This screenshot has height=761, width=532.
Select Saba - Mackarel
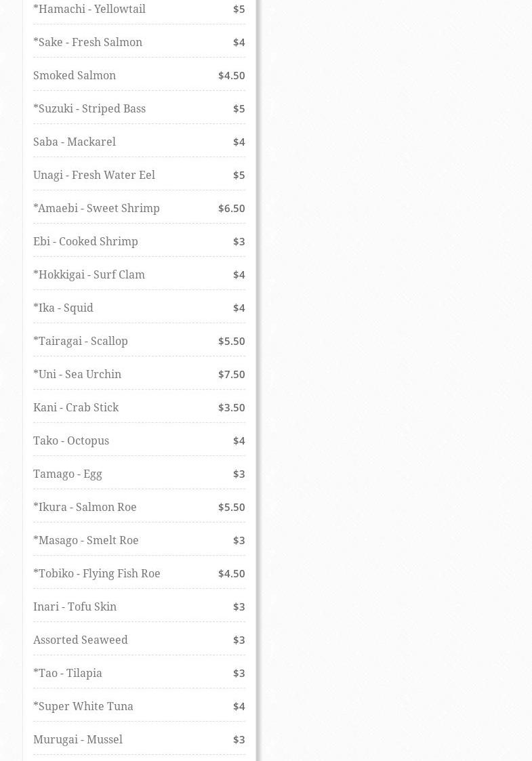[x=75, y=142]
